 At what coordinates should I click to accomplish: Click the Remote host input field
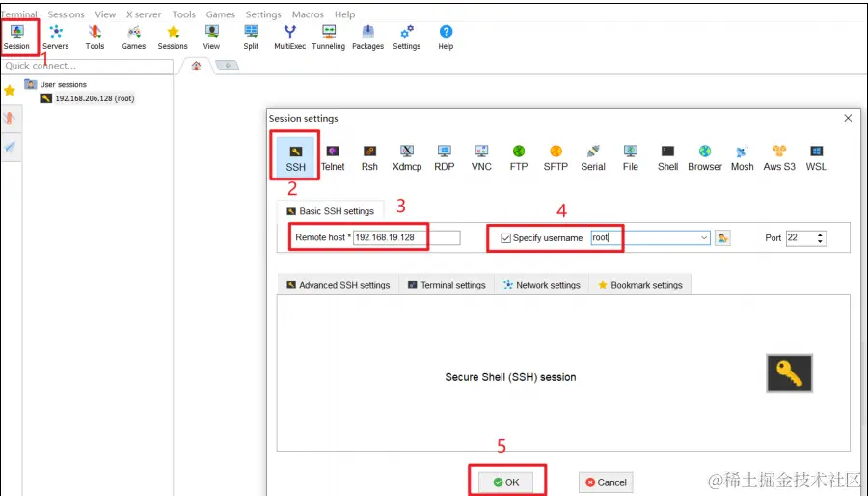click(x=407, y=237)
